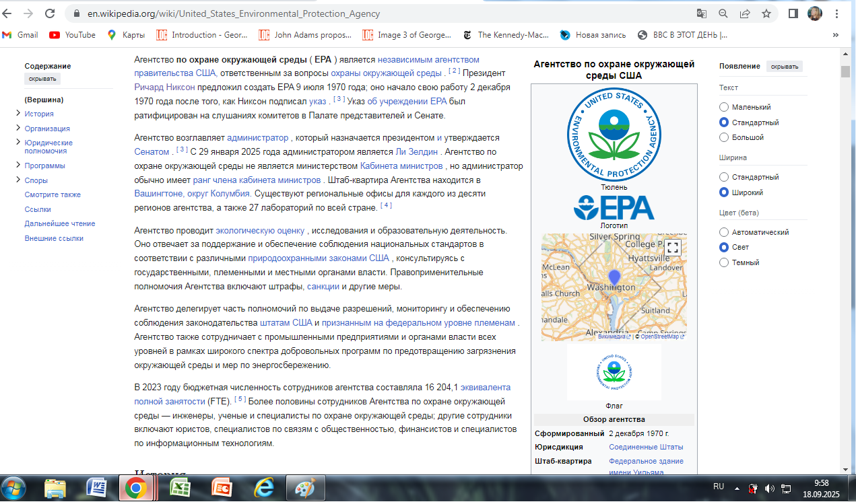Click the share page icon in address bar

[745, 13]
